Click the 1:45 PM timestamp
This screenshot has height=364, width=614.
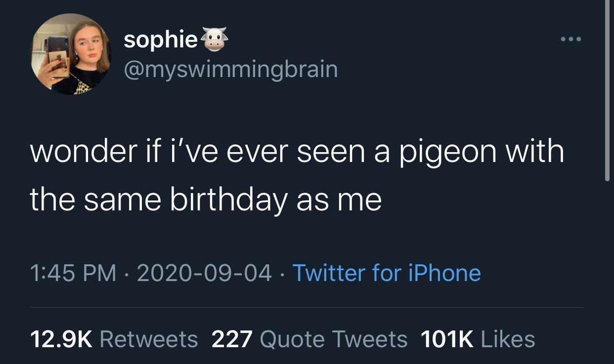pyautogui.click(x=72, y=273)
